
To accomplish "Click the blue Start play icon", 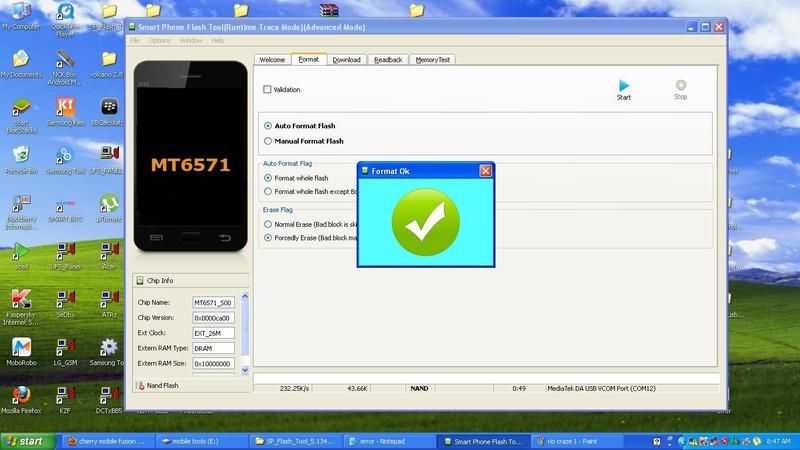I will pyautogui.click(x=623, y=85).
